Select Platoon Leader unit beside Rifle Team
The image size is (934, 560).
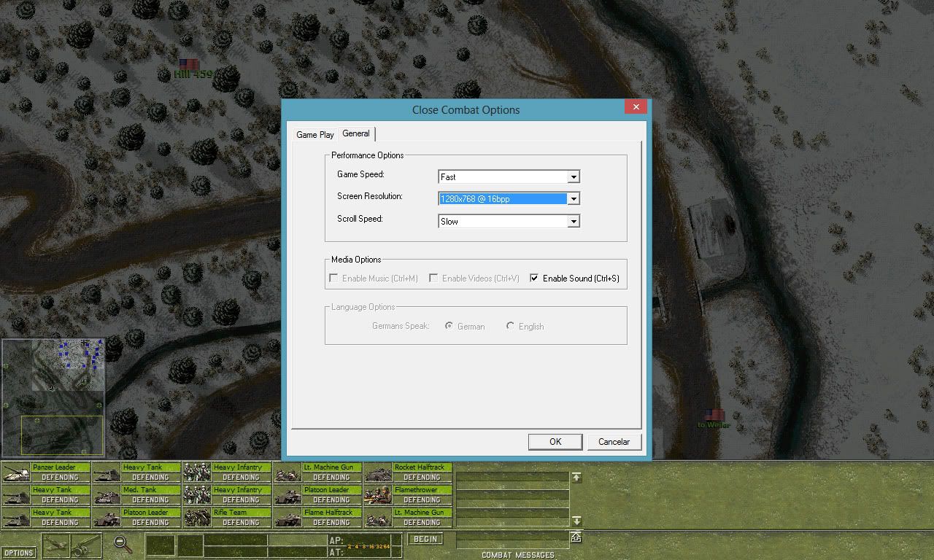(136, 518)
